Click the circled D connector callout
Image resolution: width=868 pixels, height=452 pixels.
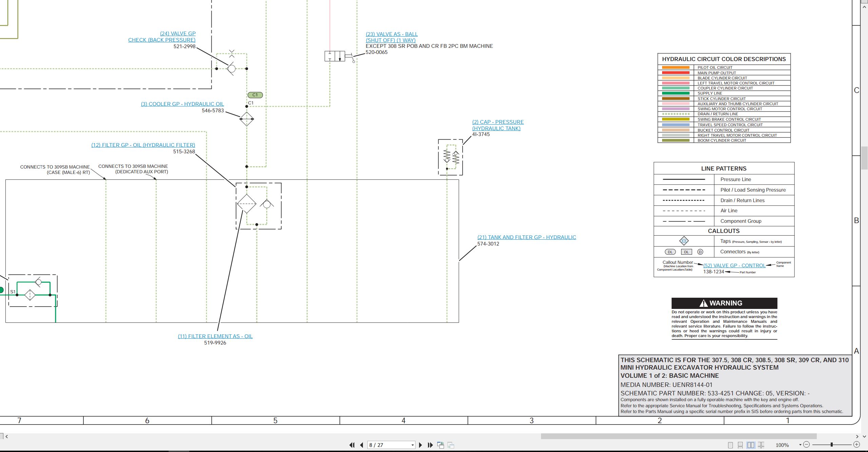point(700,252)
